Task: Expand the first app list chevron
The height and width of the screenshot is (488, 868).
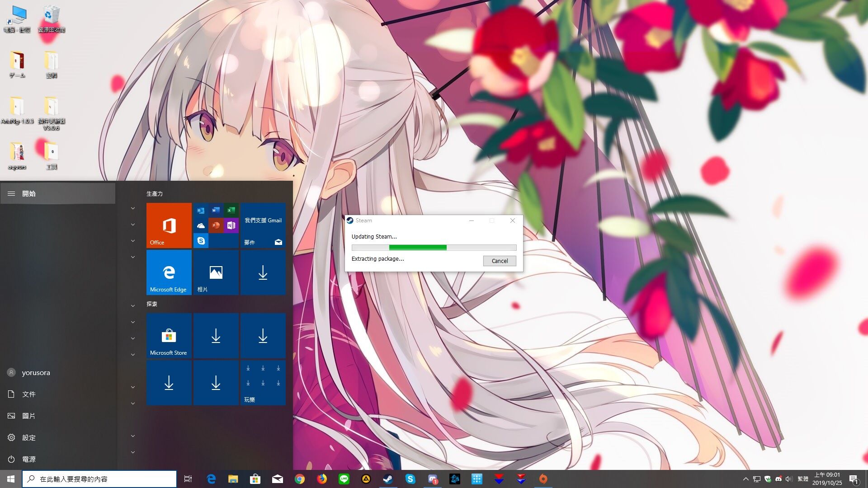Action: [x=133, y=208]
